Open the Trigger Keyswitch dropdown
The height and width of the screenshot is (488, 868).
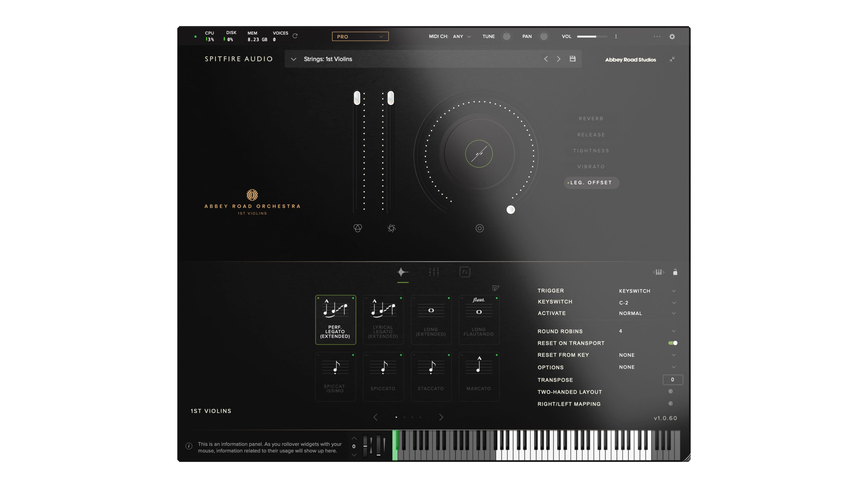(x=647, y=291)
